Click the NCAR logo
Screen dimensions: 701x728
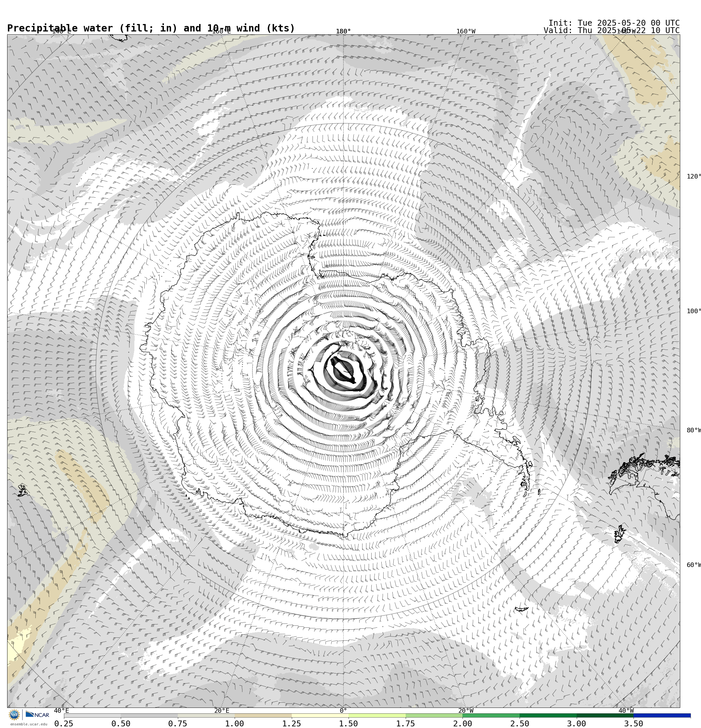pos(37,715)
